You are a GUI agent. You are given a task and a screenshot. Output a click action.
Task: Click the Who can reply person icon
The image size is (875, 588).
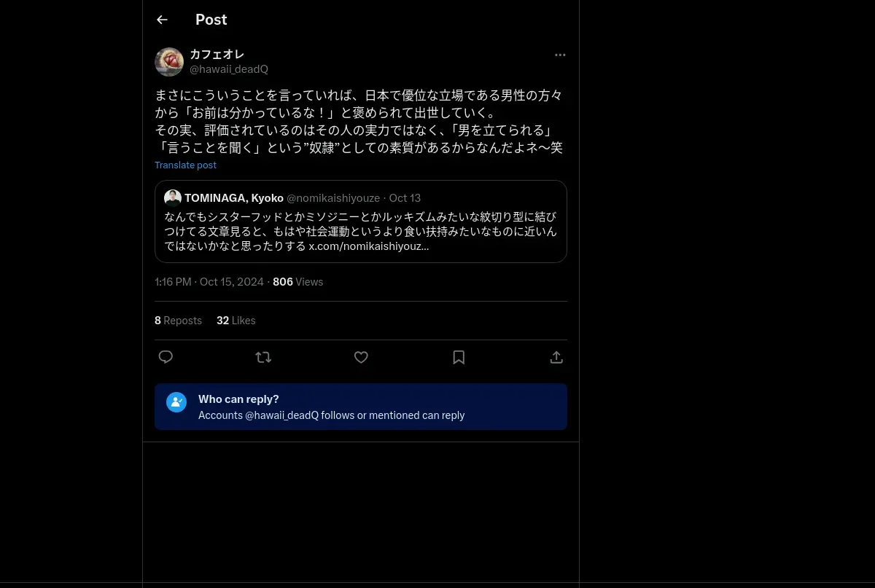[176, 402]
